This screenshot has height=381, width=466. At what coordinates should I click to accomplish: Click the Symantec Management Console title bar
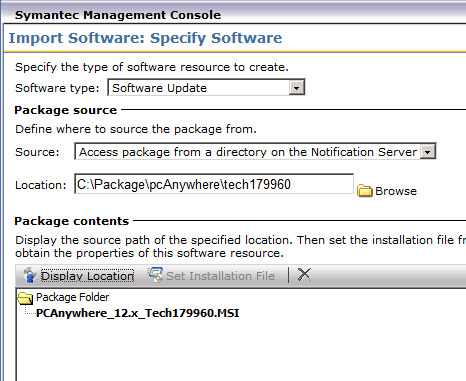118,15
